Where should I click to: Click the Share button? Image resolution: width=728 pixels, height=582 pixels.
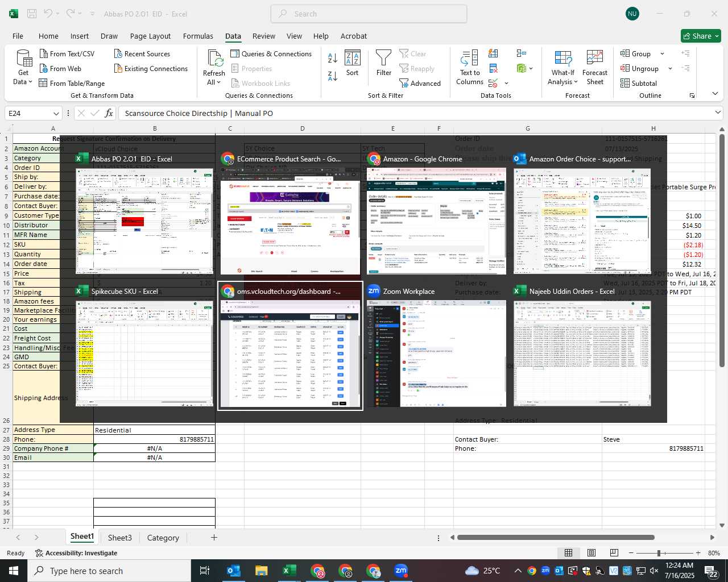[701, 36]
